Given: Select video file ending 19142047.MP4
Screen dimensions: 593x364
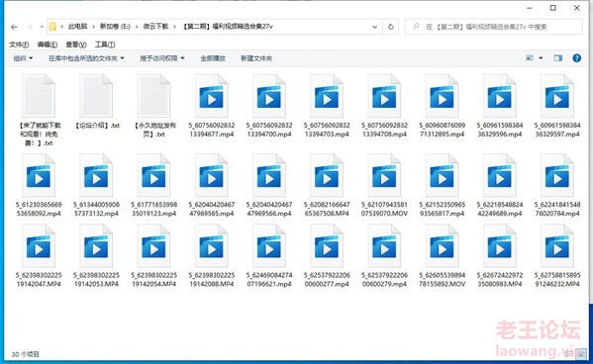Looking at the screenshot, I should 39,256.
